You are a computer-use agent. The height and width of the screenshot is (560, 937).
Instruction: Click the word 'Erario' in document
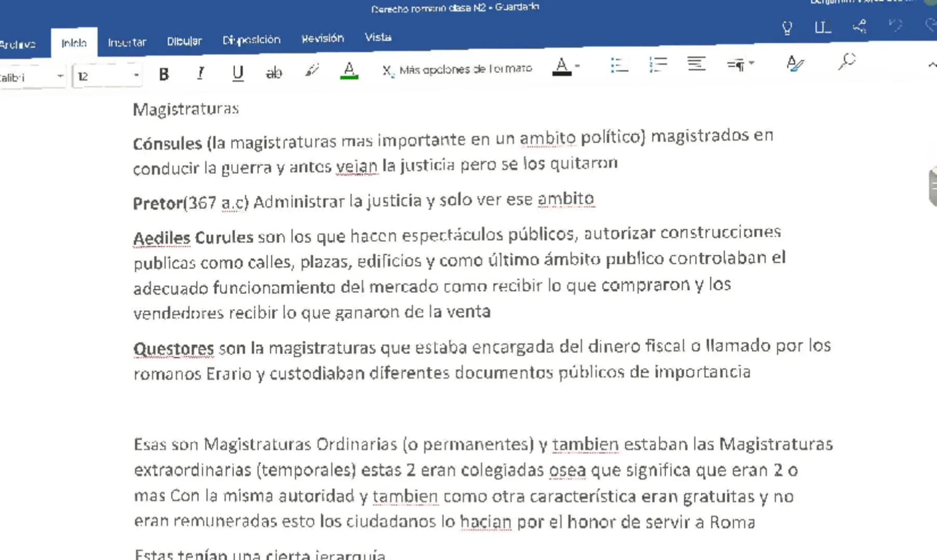coord(229,374)
